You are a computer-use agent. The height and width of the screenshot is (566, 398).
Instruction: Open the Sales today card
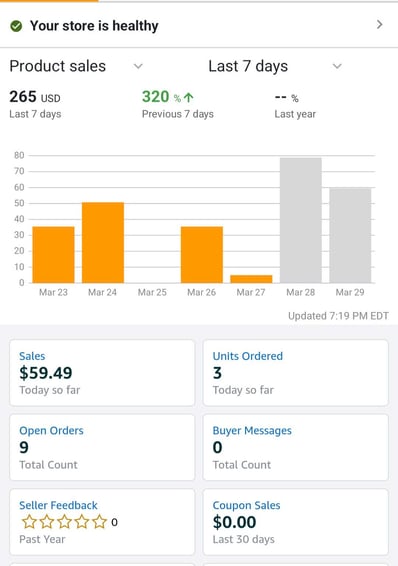(x=102, y=373)
